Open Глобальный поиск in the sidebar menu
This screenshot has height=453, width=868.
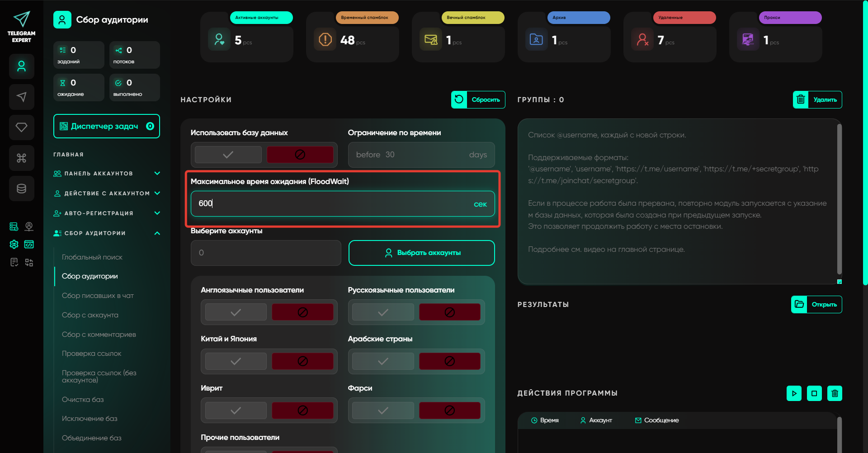click(92, 257)
